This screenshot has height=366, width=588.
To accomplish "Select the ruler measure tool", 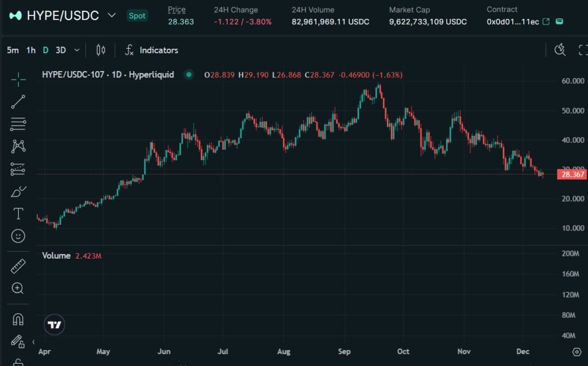I will [18, 266].
